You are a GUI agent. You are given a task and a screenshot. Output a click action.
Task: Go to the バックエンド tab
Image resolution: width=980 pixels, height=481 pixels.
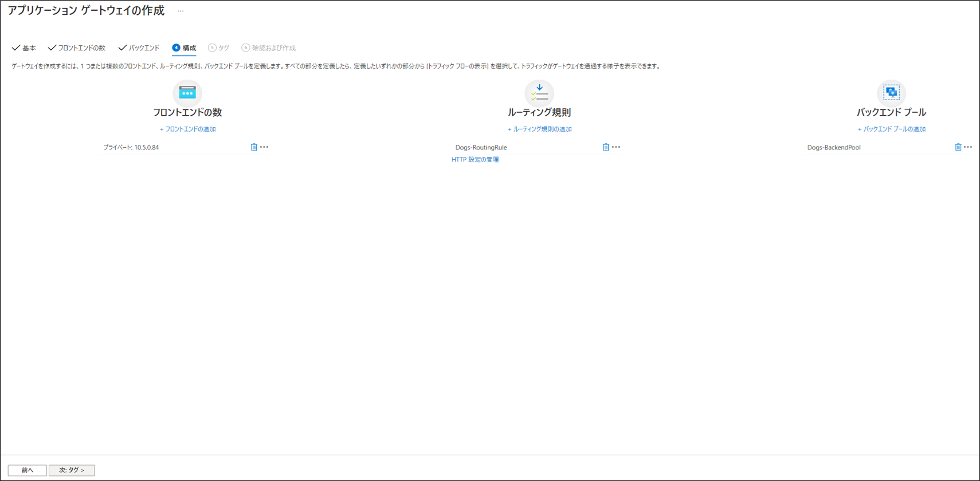(x=139, y=48)
